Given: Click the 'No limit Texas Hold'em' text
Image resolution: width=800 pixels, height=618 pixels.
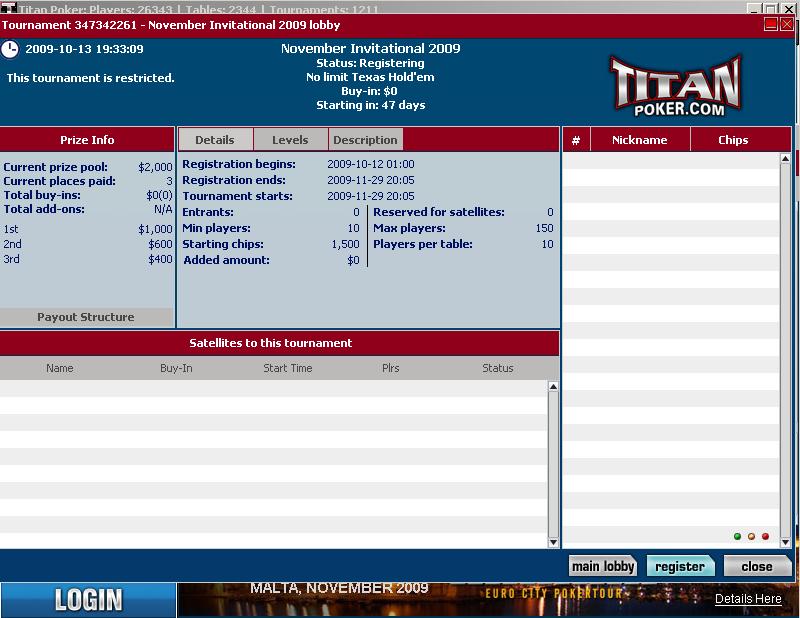Looking at the screenshot, I should pos(370,77).
